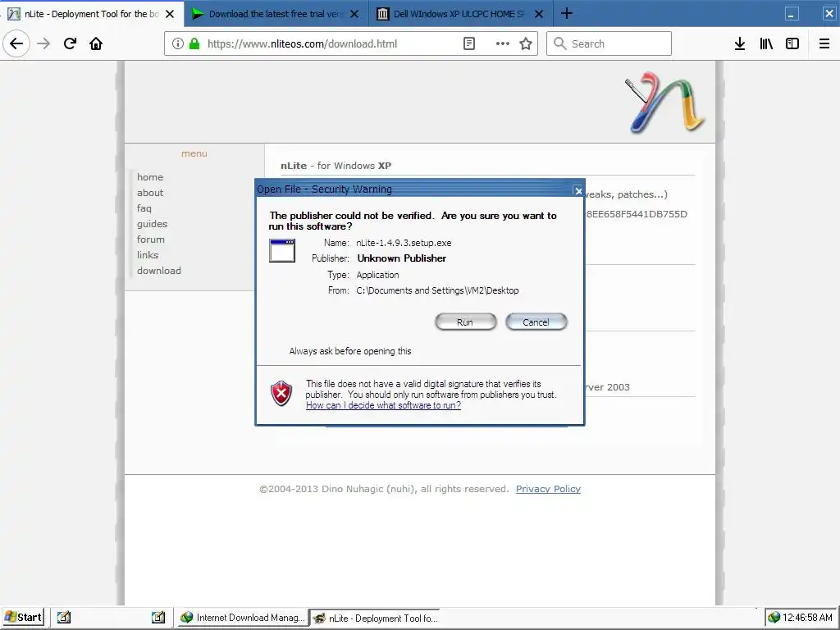This screenshot has width=840, height=630.
Task: Click the application file icon in dialog
Action: [282, 251]
